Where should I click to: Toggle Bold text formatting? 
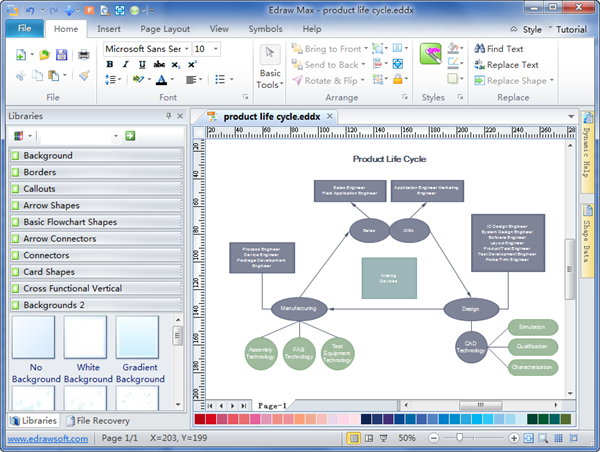(110, 64)
